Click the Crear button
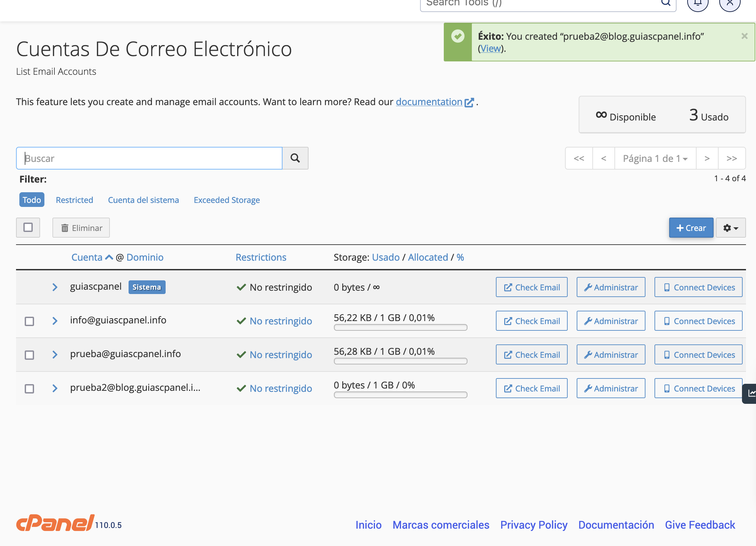The image size is (756, 546). click(x=691, y=228)
